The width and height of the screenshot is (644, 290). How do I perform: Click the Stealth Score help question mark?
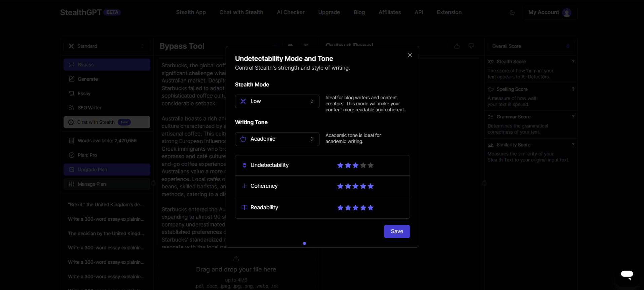(573, 62)
